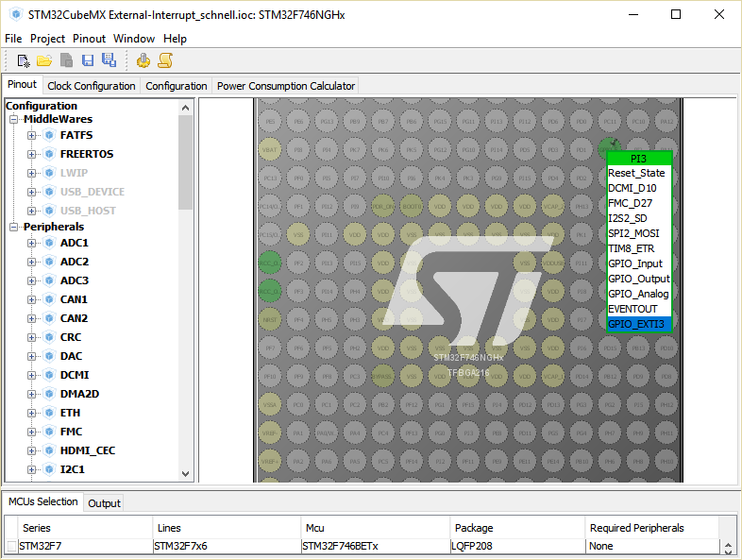Click the cube icon beside HDMI_CEC
This screenshot has width=742, height=560.
49,450
